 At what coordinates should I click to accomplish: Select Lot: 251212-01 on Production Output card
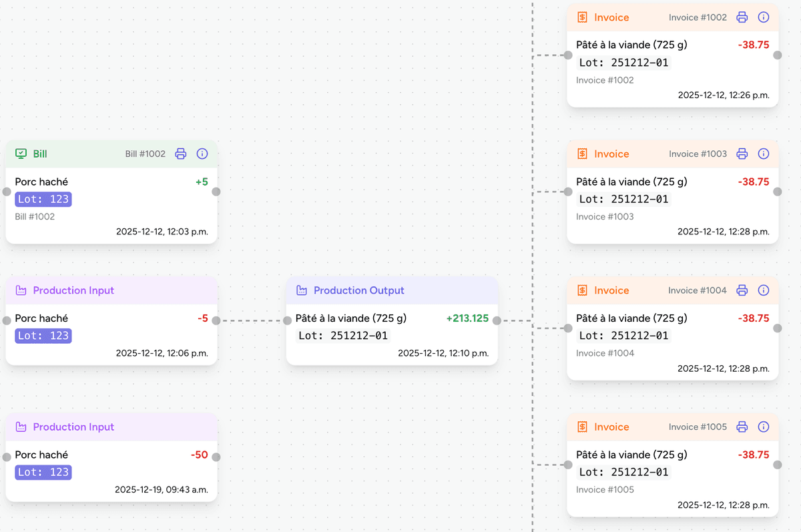[343, 336]
